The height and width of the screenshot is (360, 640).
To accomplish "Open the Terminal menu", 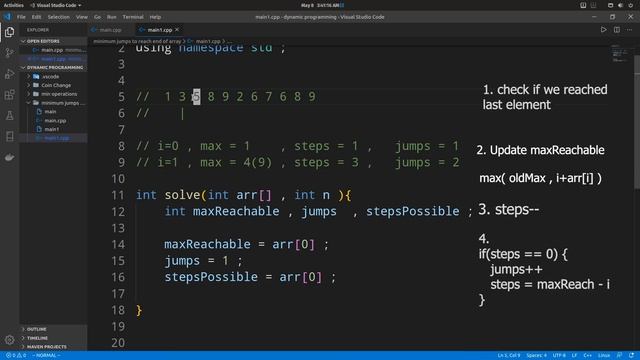I will coord(133,17).
